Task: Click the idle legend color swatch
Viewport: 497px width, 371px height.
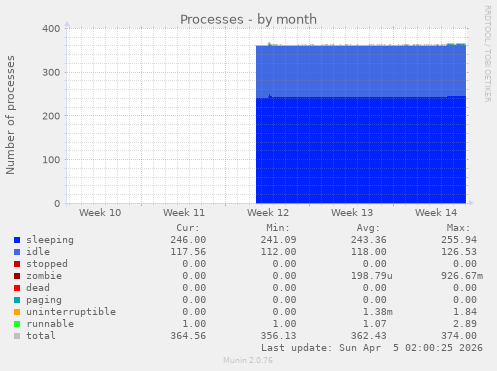Action: pos(17,252)
